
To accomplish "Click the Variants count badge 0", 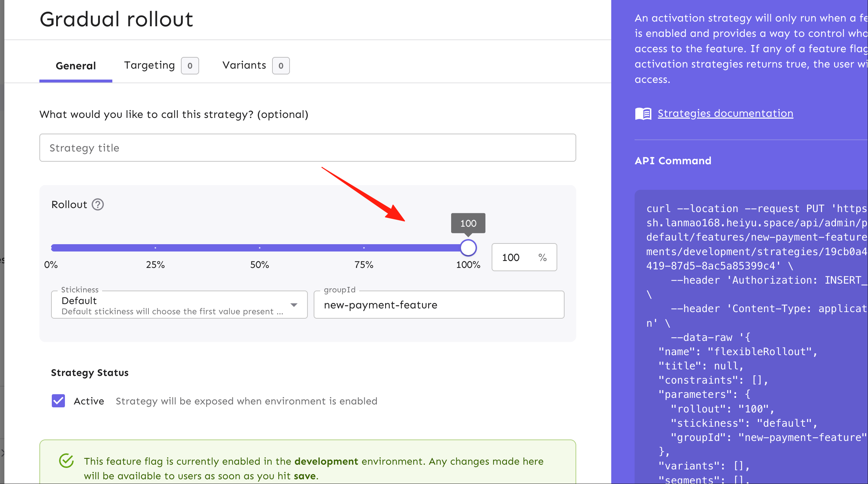I will pos(281,66).
